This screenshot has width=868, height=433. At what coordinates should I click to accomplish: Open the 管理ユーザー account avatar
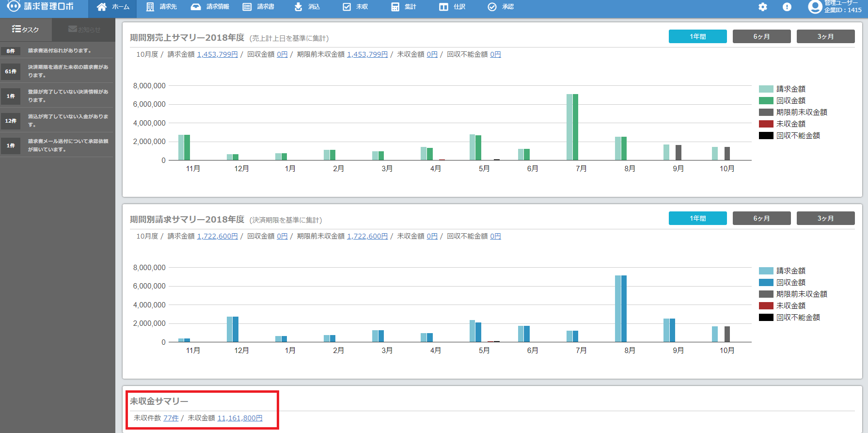coord(815,7)
